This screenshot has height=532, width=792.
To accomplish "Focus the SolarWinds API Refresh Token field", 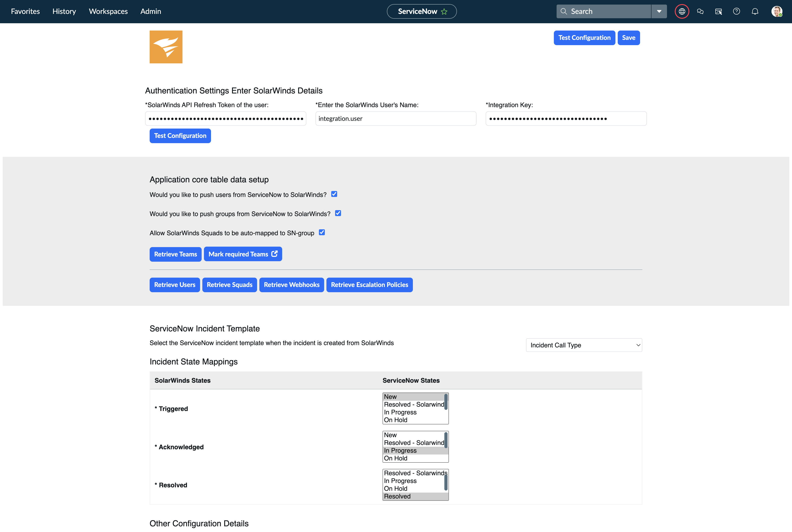I will pos(226,118).
